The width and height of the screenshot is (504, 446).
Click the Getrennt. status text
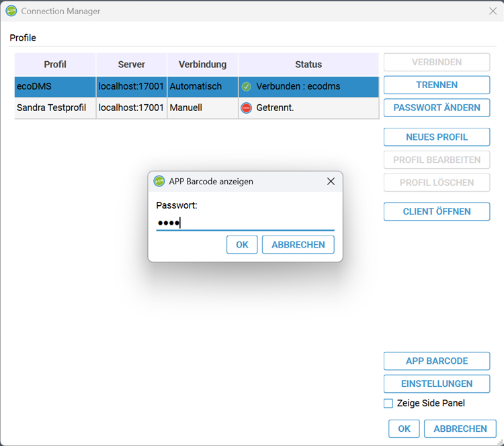tap(275, 108)
